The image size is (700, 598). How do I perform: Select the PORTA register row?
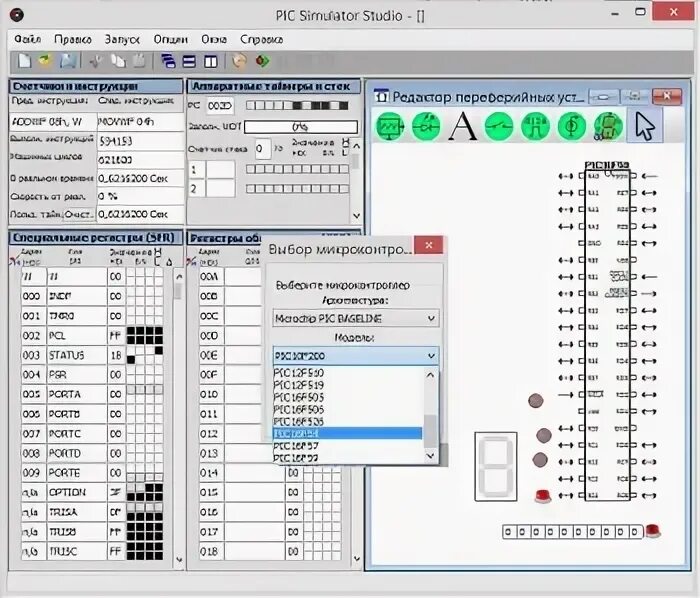pos(92,395)
